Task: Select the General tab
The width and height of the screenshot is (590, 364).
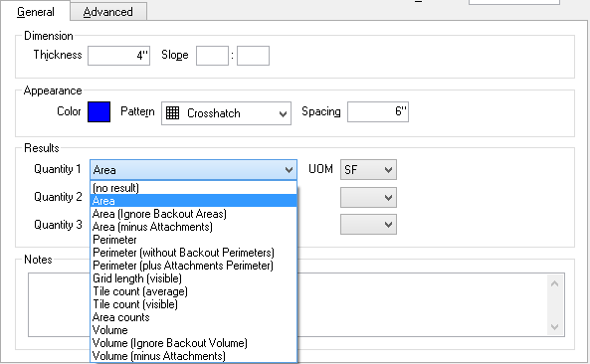Action: point(36,12)
